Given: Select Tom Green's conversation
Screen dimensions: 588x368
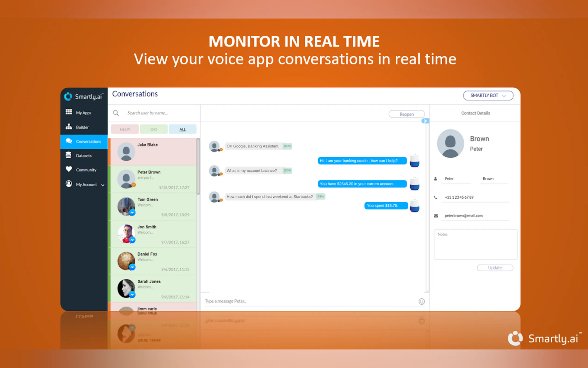Looking at the screenshot, I should tap(153, 207).
